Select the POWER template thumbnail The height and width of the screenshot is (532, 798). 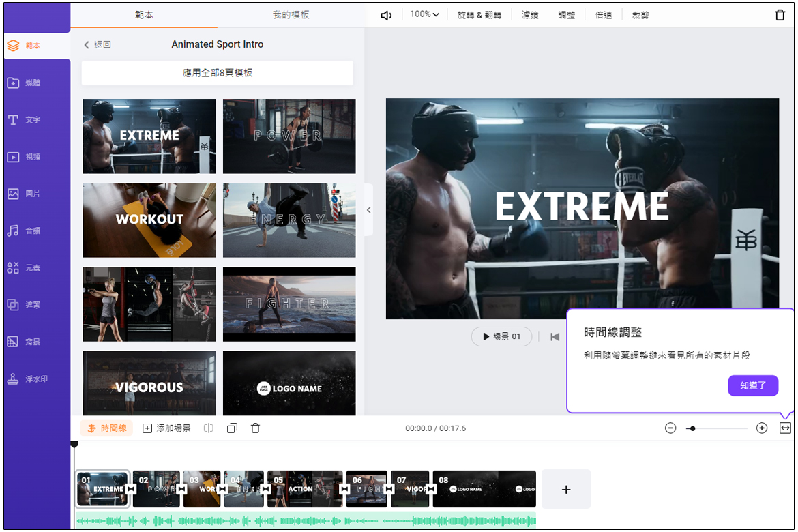click(x=289, y=136)
